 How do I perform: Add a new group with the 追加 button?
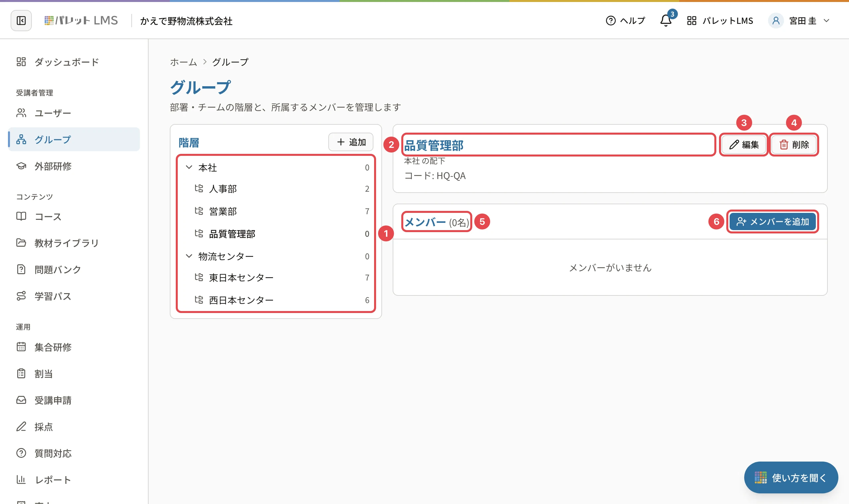[351, 142]
